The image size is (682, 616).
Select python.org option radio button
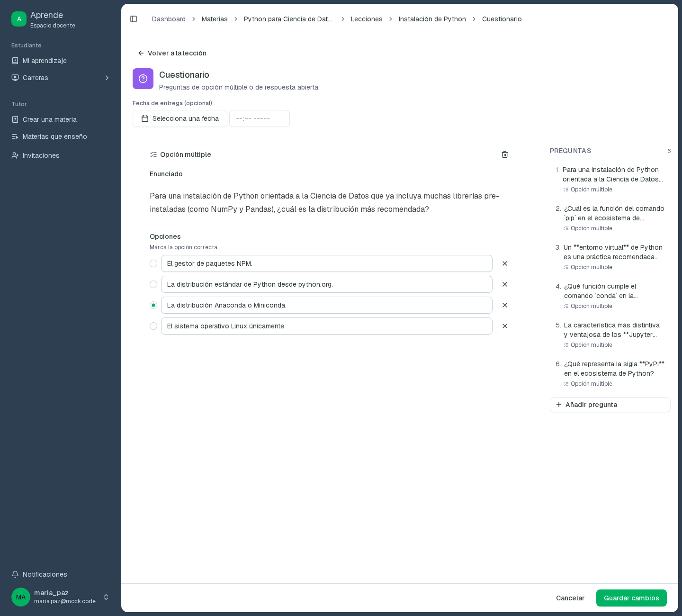click(153, 284)
